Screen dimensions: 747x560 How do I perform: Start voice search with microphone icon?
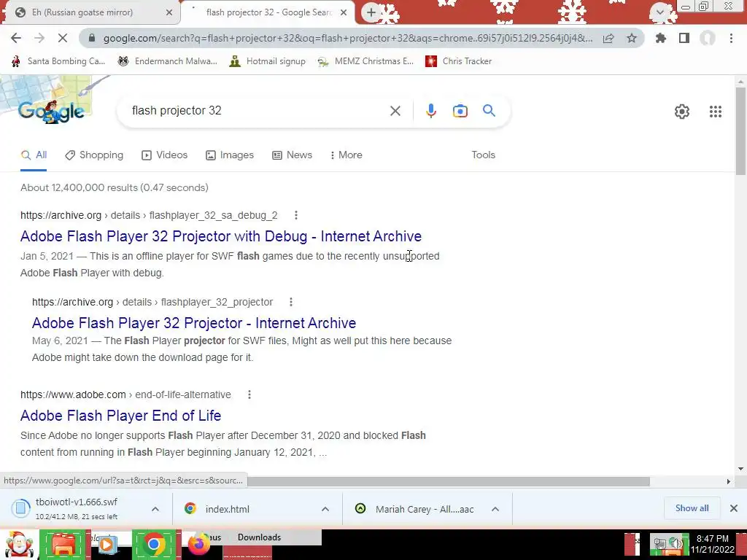coord(430,111)
